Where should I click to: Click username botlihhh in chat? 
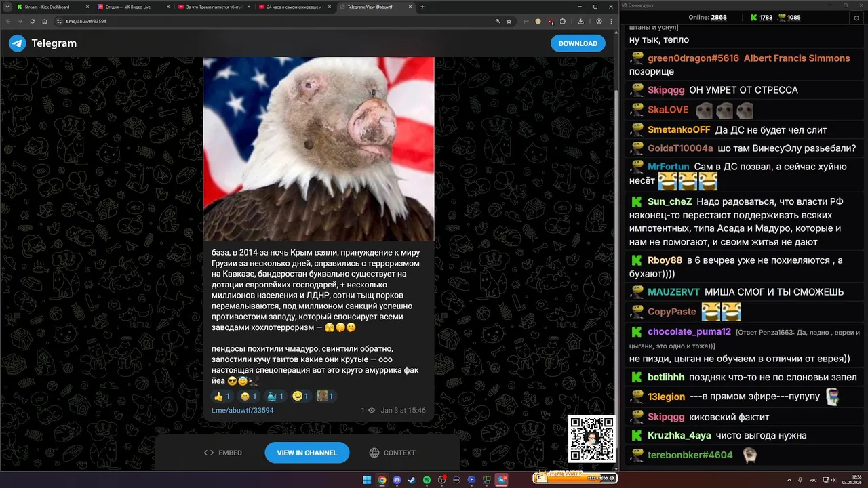(x=665, y=378)
